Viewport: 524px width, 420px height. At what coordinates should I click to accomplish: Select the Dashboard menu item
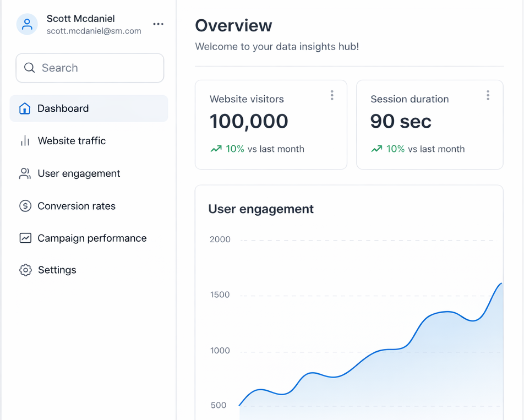click(x=89, y=108)
